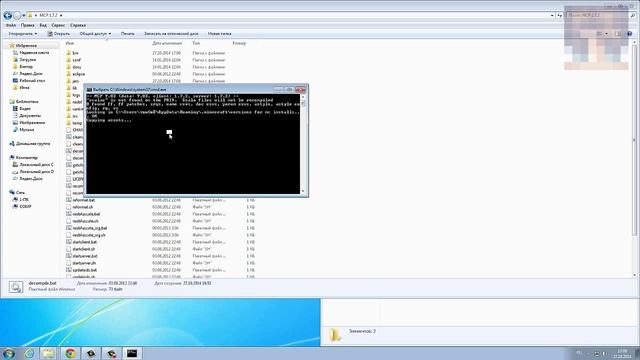Viewport: 640px width, 360px height.
Task: Sort by the Размер column header
Action: [239, 43]
